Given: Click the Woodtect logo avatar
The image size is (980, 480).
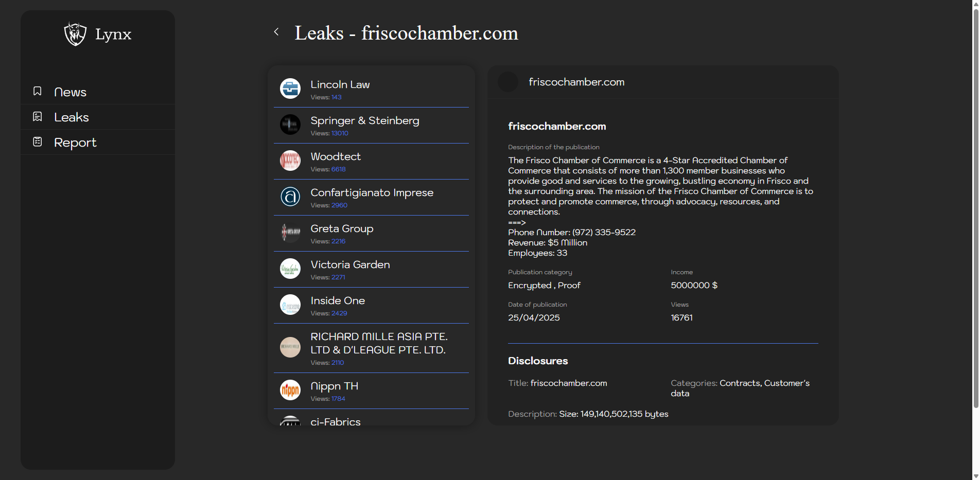Looking at the screenshot, I should (290, 161).
